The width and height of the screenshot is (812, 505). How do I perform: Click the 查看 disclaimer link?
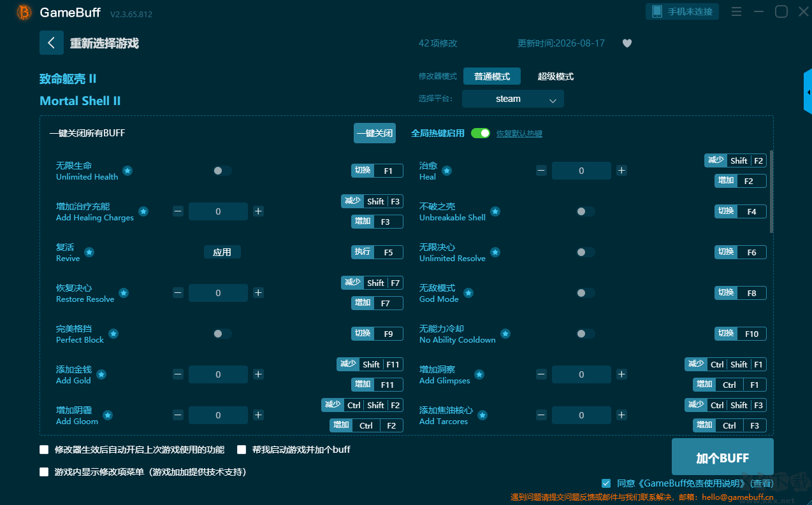coord(762,483)
